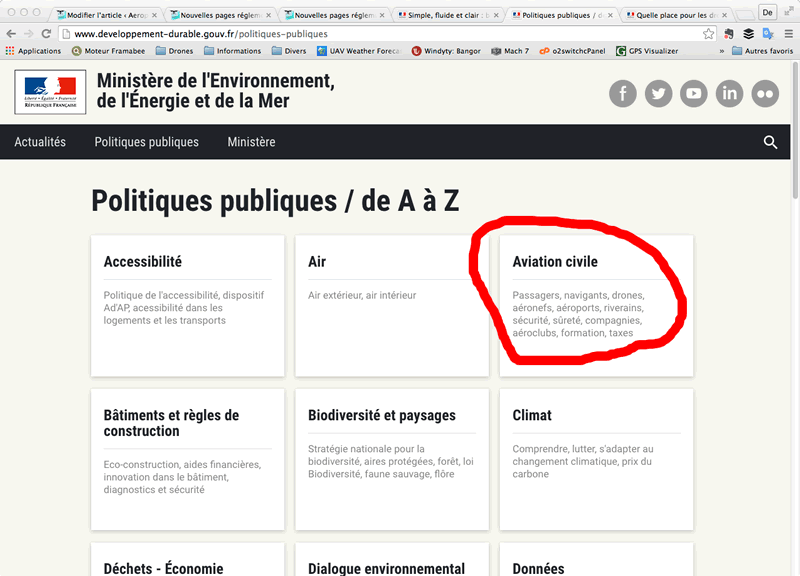
Task: Open the Moteur Framabee bookmark
Action: 109,51
